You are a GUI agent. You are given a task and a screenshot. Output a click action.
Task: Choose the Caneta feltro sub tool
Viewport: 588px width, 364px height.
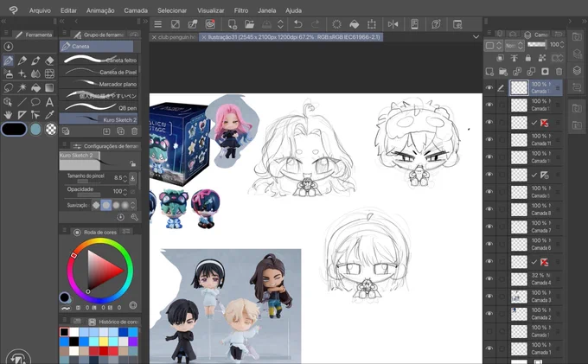(99, 60)
